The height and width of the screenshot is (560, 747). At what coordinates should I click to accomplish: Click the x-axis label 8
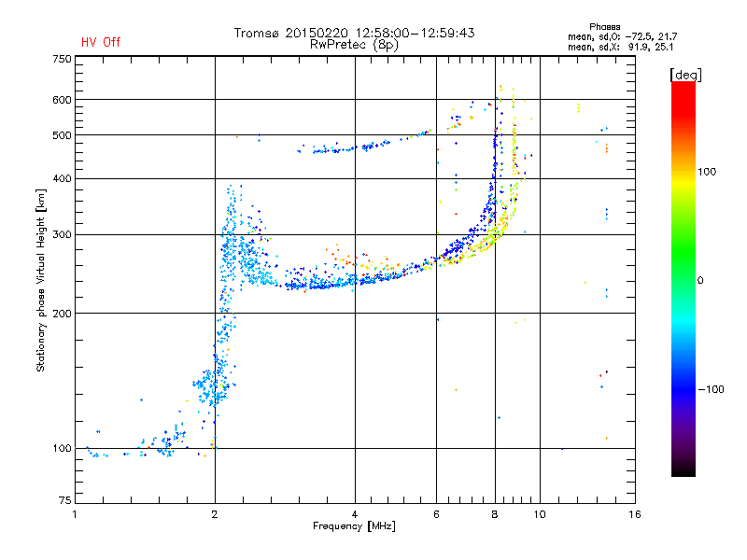pos(495,514)
